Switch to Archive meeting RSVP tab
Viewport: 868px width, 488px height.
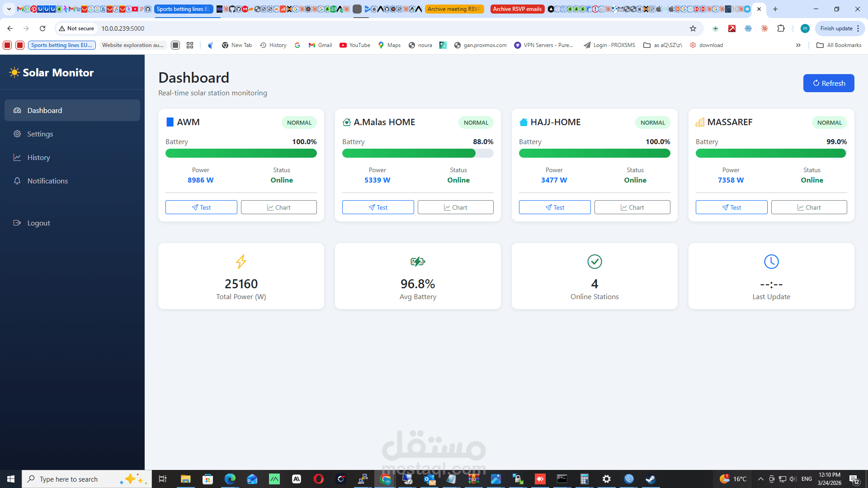[454, 9]
